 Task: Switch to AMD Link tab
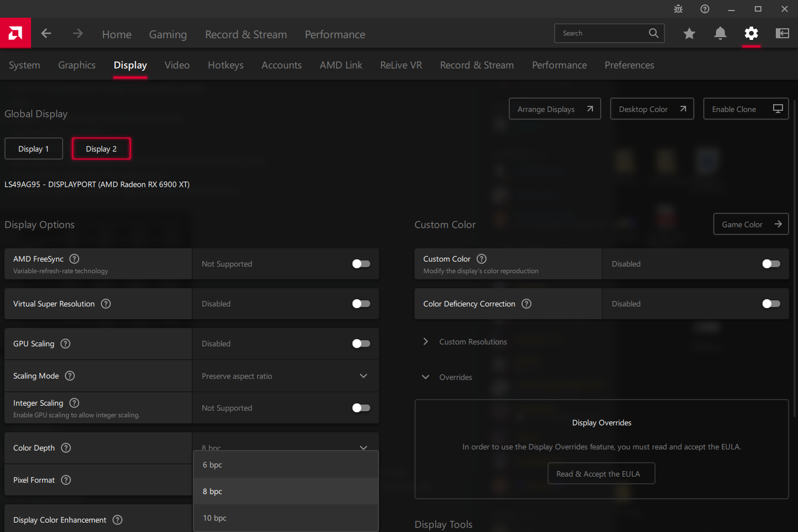[341, 65]
